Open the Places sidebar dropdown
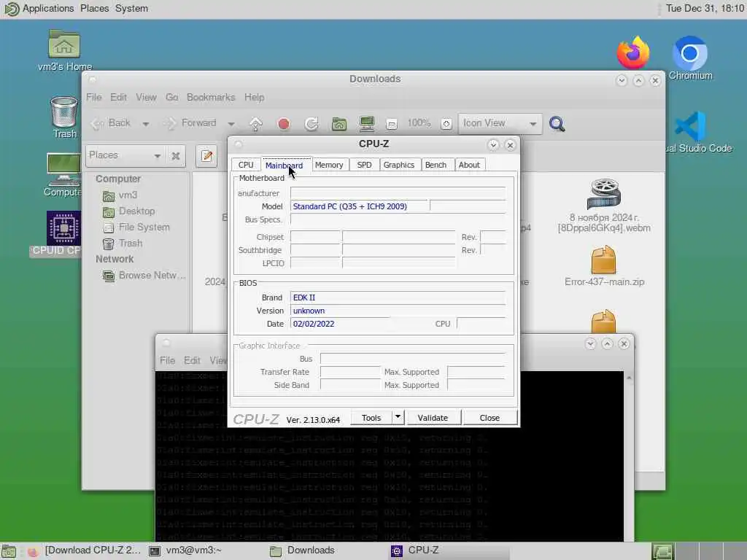 coord(125,155)
